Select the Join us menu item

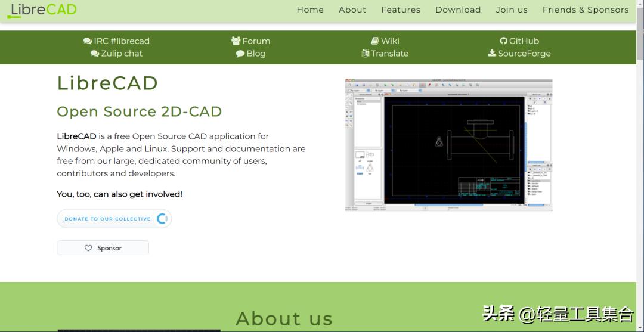coord(512,10)
